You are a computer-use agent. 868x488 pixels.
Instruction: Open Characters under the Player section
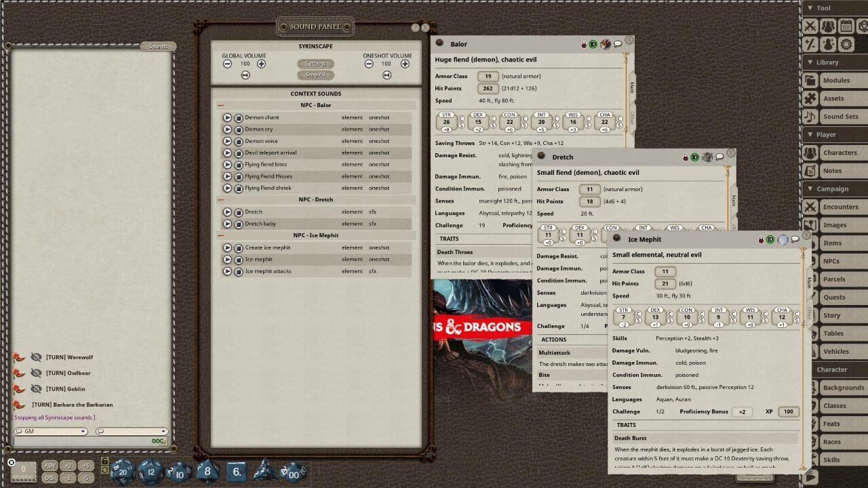[x=840, y=152]
